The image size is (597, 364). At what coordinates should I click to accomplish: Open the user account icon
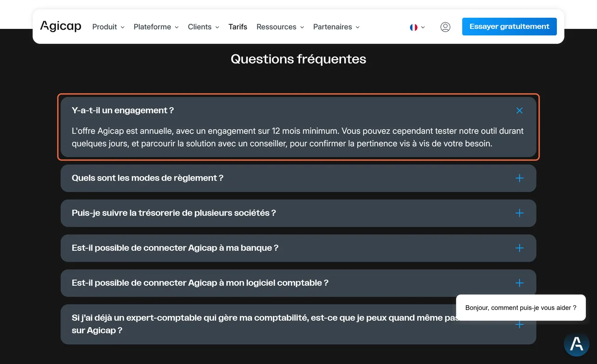(x=445, y=27)
